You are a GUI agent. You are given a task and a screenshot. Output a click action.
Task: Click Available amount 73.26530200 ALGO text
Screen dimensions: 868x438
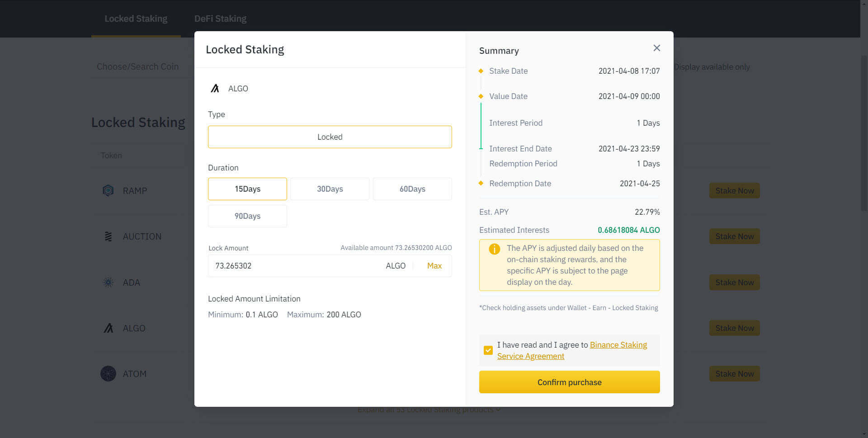click(x=396, y=248)
